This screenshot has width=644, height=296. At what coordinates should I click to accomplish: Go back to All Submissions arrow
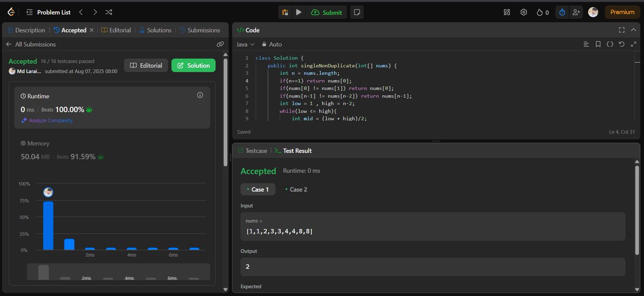coord(9,44)
